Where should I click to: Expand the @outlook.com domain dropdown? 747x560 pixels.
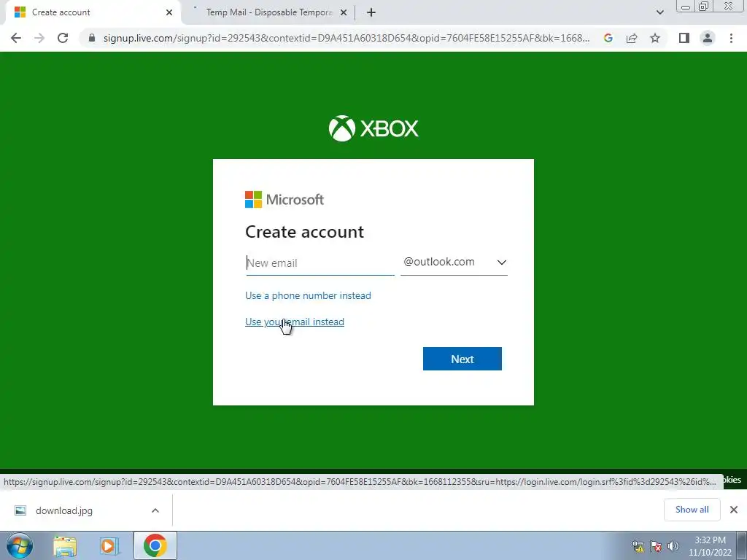tap(454, 262)
